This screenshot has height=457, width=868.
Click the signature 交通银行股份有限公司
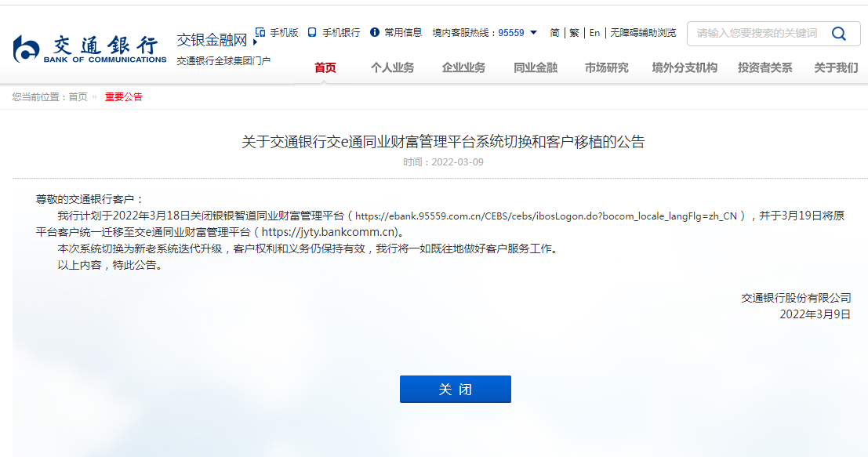point(796,298)
